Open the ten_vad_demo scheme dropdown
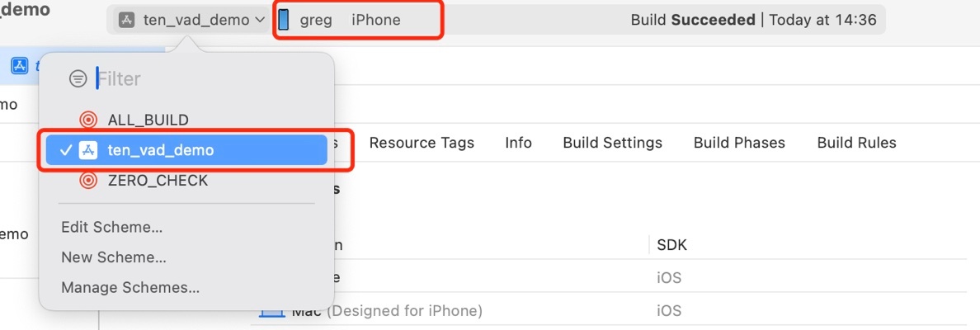The image size is (980, 330). (192, 20)
